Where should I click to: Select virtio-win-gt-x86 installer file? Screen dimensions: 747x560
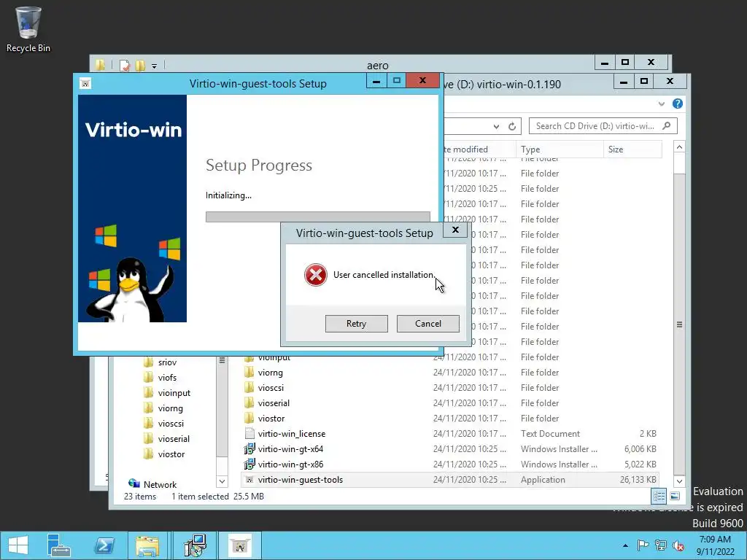290,464
